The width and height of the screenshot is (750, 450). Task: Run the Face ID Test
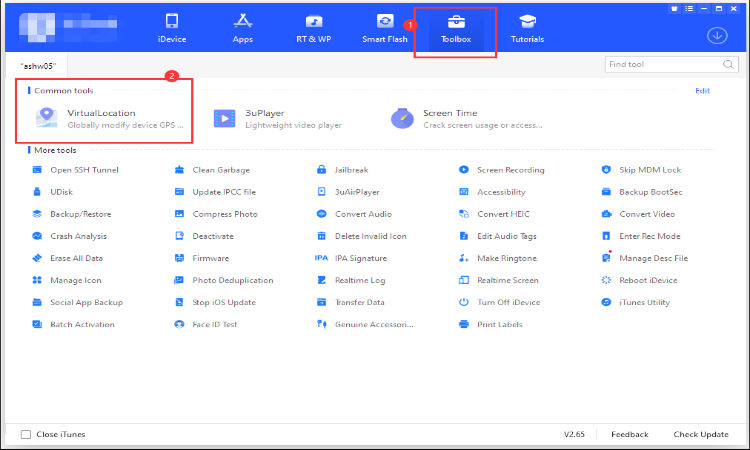click(206, 324)
